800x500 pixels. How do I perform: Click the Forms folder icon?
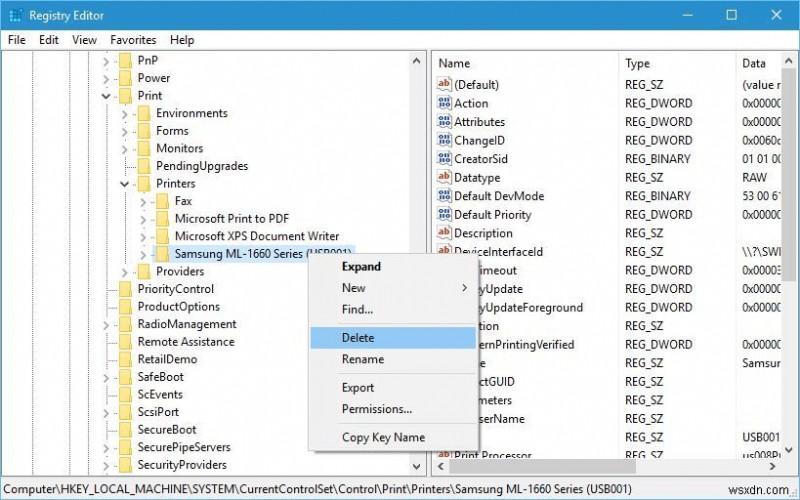pyautogui.click(x=144, y=131)
